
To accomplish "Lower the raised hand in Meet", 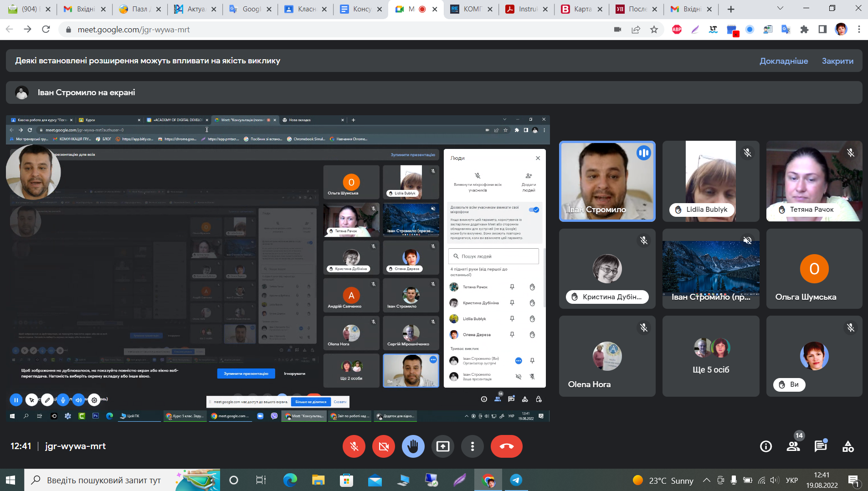I will coord(413,446).
